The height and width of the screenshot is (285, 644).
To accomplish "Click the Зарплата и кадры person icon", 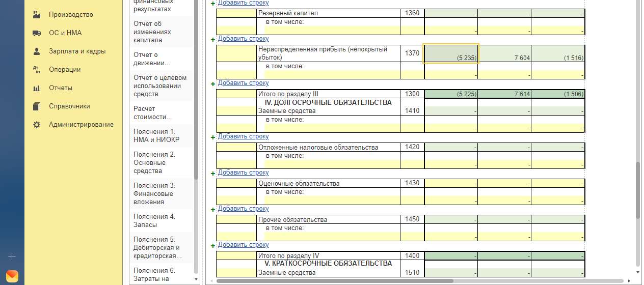I will 37,51.
